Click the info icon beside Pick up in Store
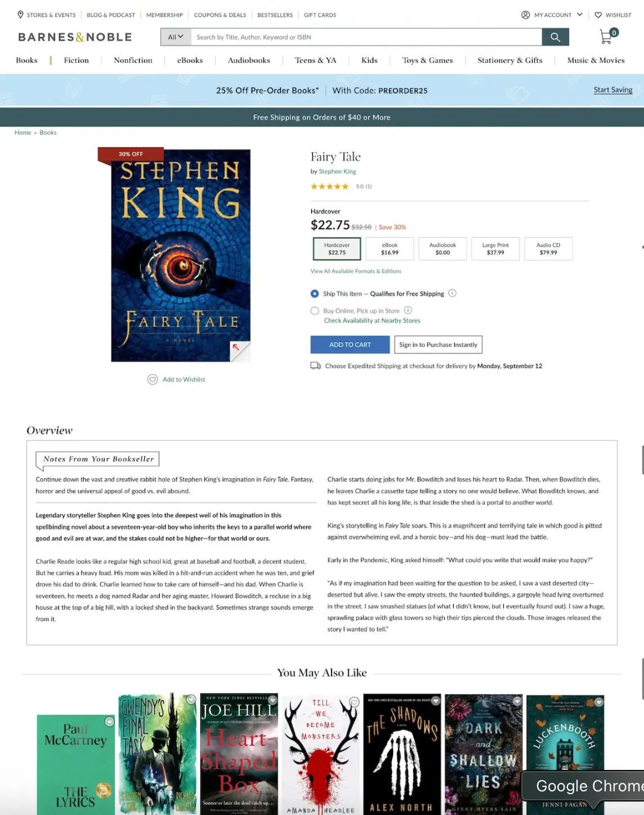The height and width of the screenshot is (815, 644). [408, 310]
